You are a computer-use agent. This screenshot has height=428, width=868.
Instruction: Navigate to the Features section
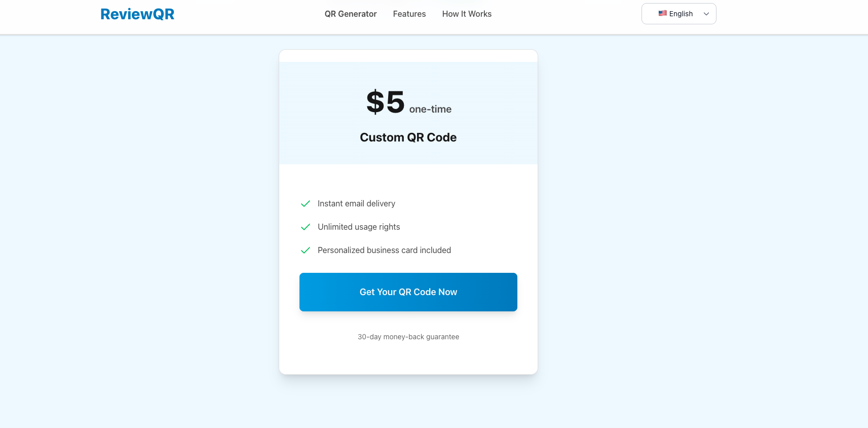pos(409,14)
